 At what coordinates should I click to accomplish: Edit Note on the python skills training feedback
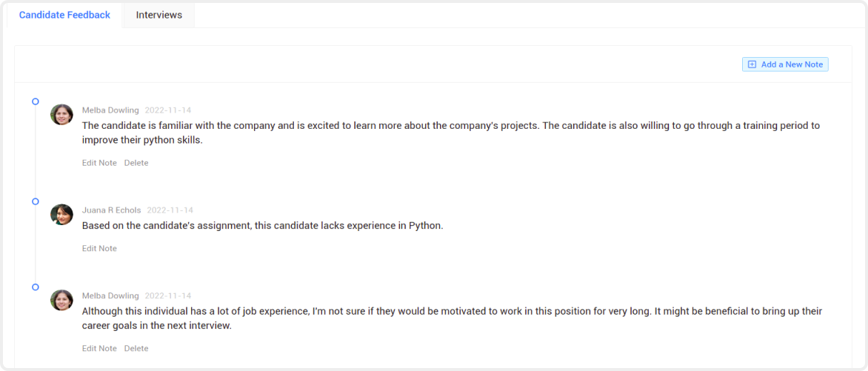pyautogui.click(x=100, y=163)
